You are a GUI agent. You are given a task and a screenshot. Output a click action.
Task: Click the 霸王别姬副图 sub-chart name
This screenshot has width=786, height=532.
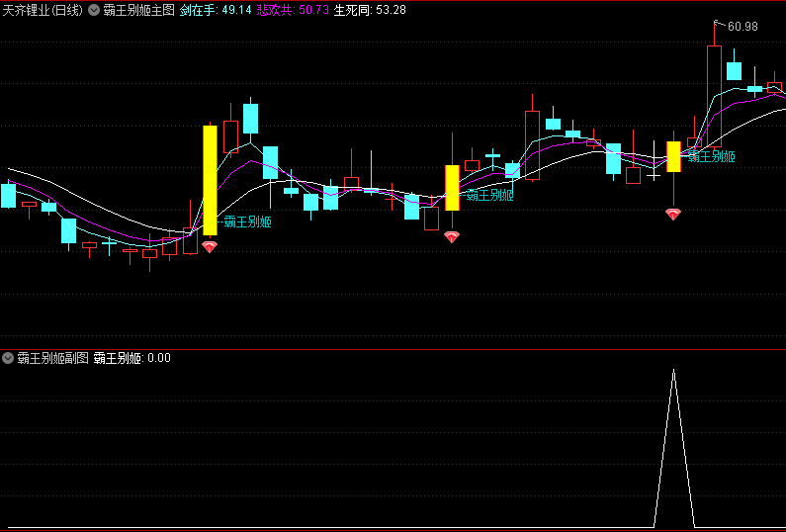[52, 358]
